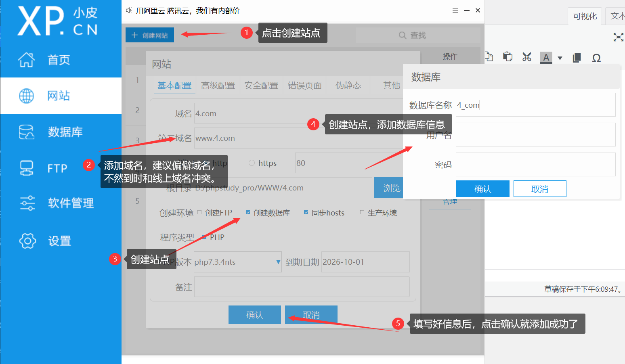Select the https radio button
The height and width of the screenshot is (364, 625).
tap(252, 163)
